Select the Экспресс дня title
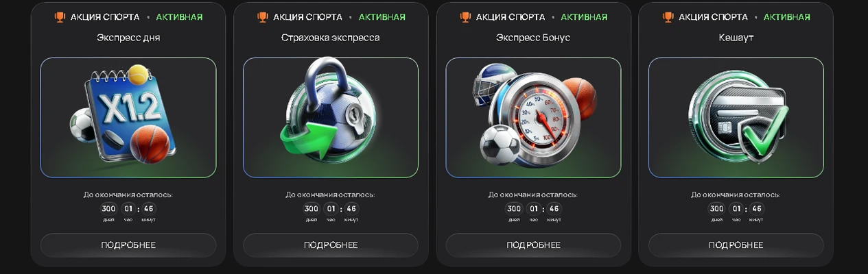The width and height of the screenshot is (868, 274). point(128,38)
